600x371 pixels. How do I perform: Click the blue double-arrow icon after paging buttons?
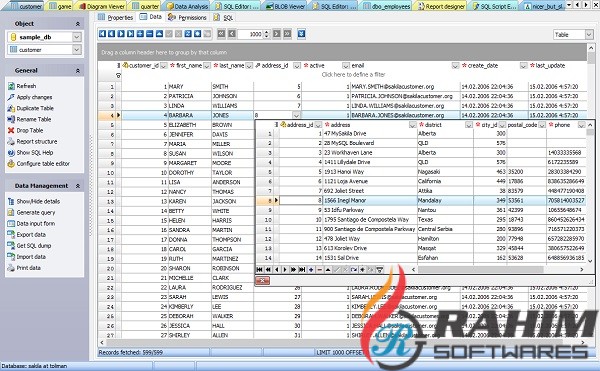[x=302, y=34]
